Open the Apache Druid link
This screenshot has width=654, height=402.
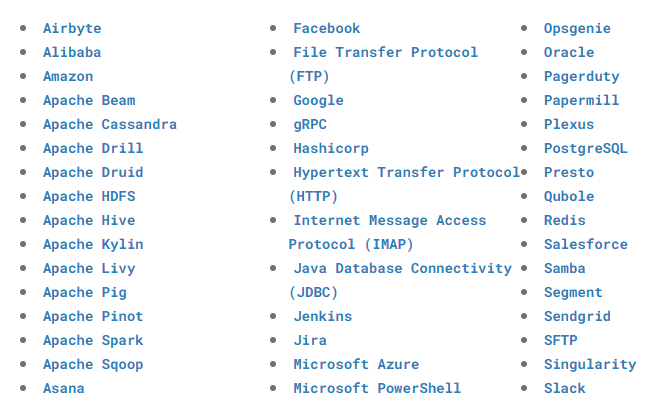[x=93, y=172]
